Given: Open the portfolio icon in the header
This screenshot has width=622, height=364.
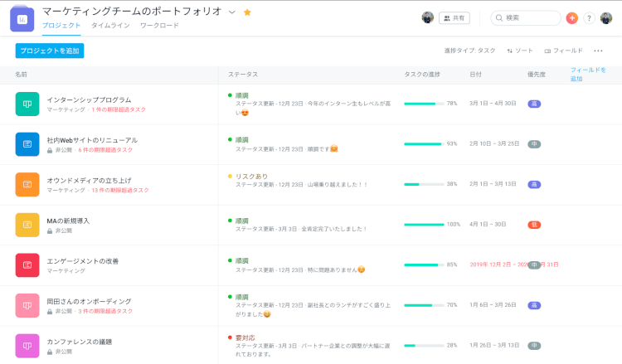Looking at the screenshot, I should pyautogui.click(x=22, y=18).
